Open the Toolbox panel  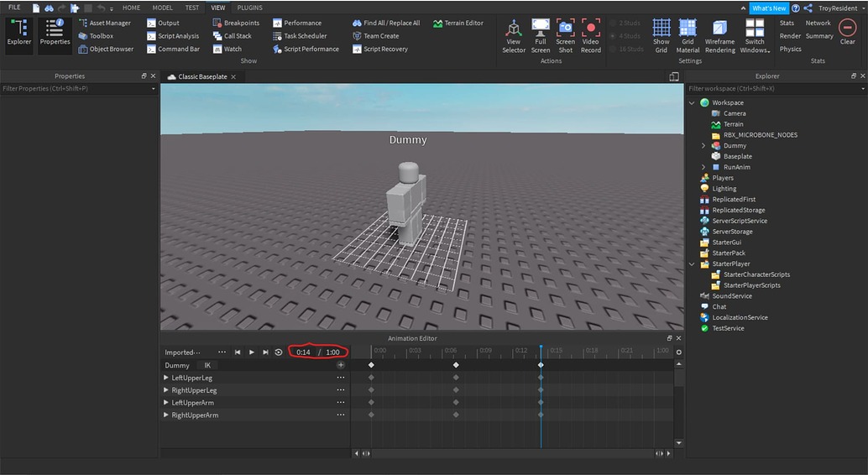pyautogui.click(x=96, y=36)
